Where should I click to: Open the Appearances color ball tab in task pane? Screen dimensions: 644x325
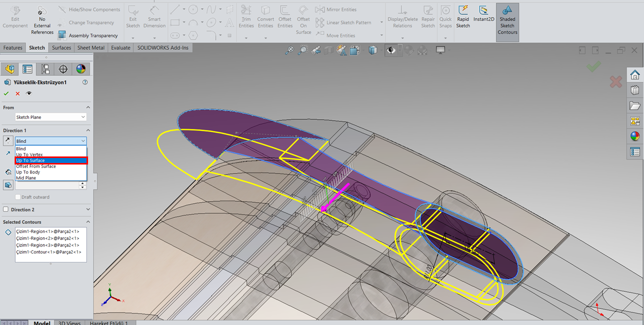pyautogui.click(x=635, y=136)
